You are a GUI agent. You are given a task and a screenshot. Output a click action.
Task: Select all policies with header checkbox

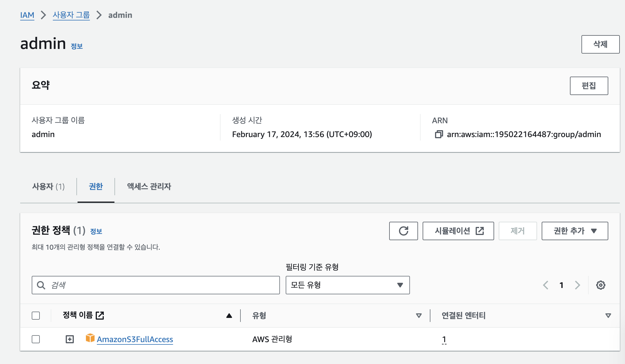36,316
